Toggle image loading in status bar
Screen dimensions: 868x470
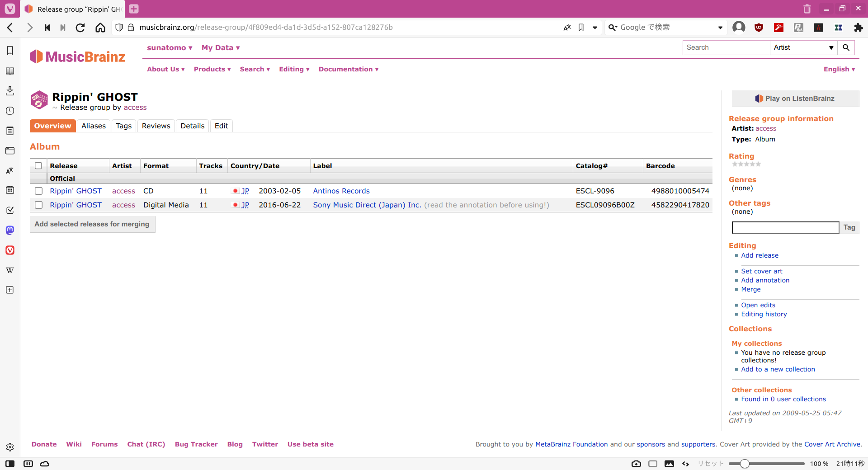669,464
